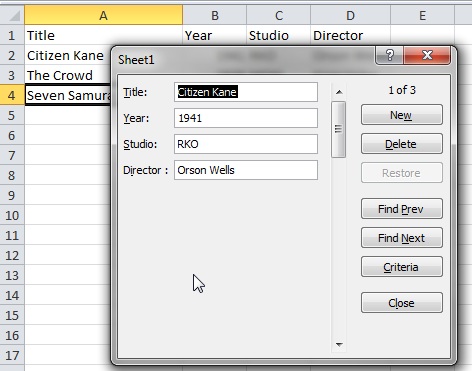This screenshot has width=472, height=371.
Task: Click the scroll up arrow in form
Action: click(x=339, y=92)
